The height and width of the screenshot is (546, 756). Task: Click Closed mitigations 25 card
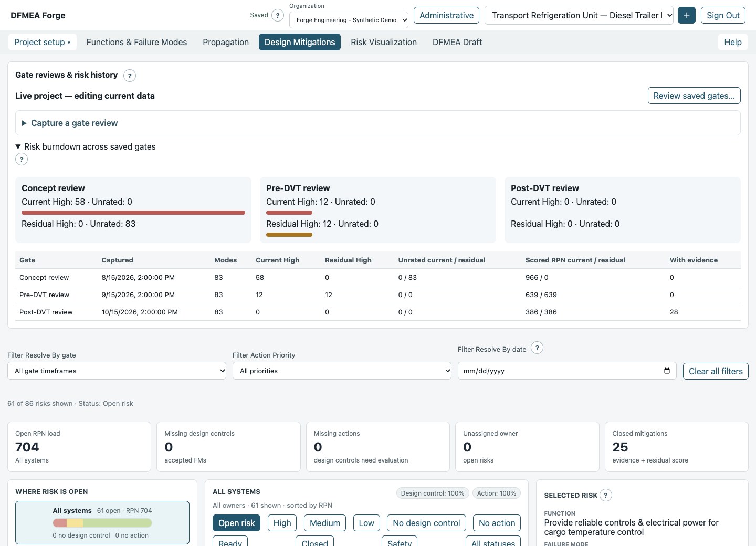(x=677, y=447)
